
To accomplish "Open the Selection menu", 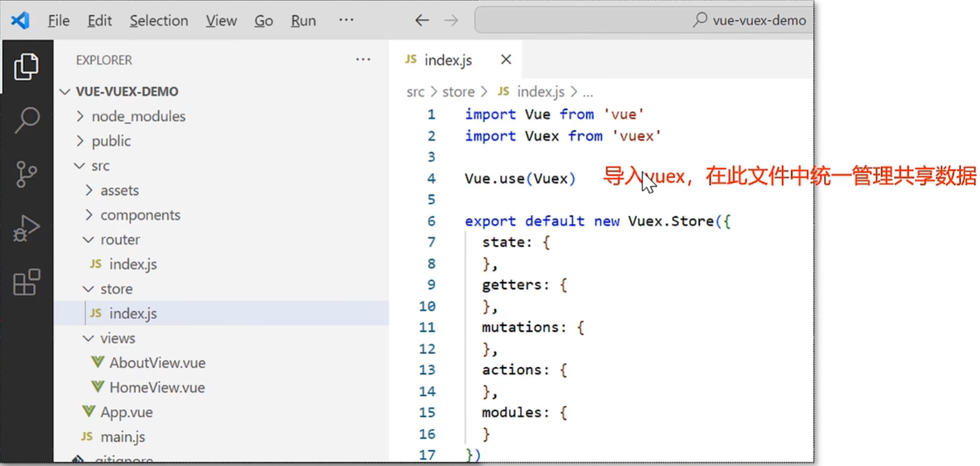I will click(x=159, y=21).
